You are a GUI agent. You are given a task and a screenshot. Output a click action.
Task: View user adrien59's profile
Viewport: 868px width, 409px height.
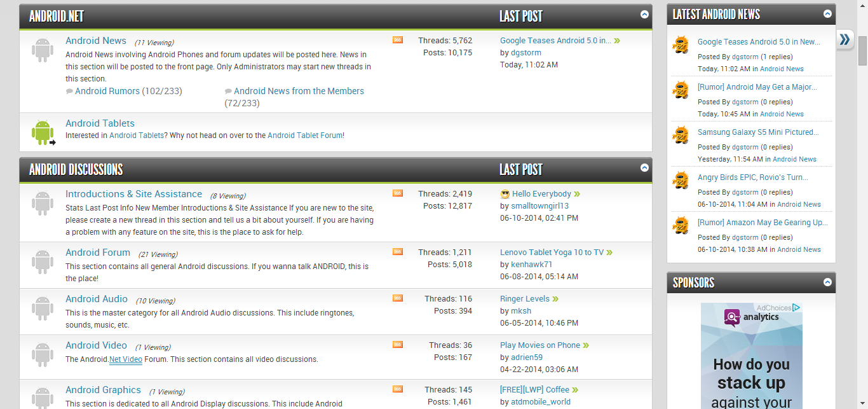[x=527, y=357]
